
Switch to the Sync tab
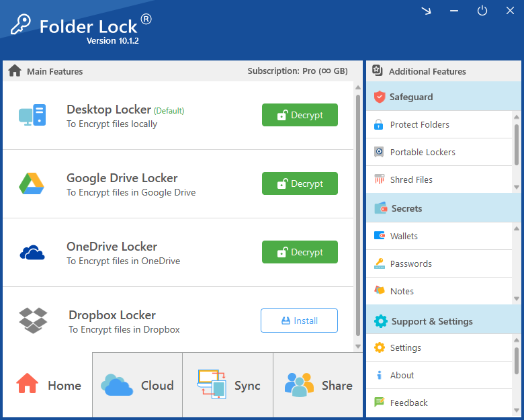coord(228,385)
